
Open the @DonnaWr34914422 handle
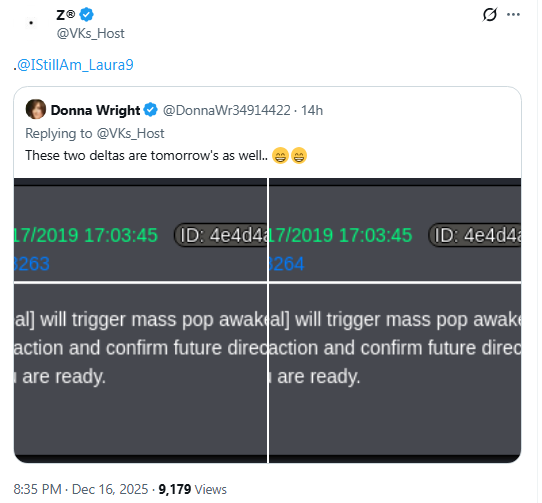point(226,111)
